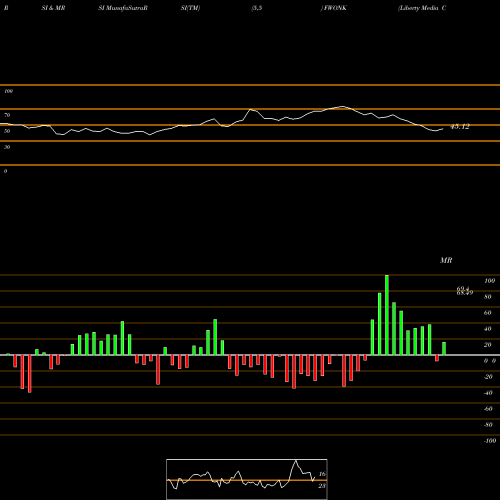Select the MR axis label -60
Viewport: 500px width, 500px height.
click(x=488, y=409)
